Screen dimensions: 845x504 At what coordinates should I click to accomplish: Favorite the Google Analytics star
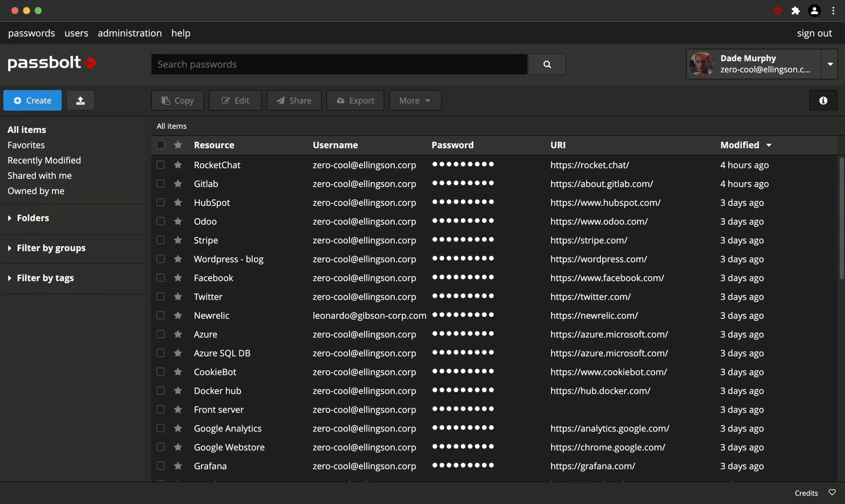coord(178,429)
